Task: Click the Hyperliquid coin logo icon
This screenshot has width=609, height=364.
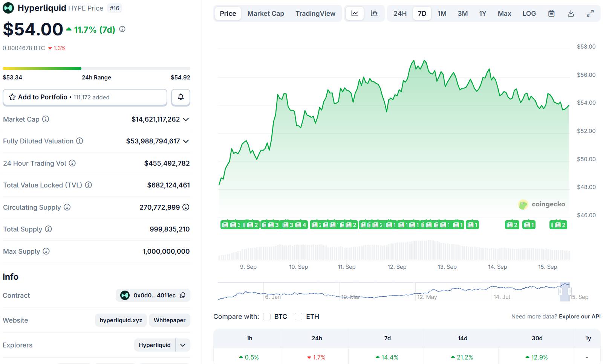Action: coord(8,8)
